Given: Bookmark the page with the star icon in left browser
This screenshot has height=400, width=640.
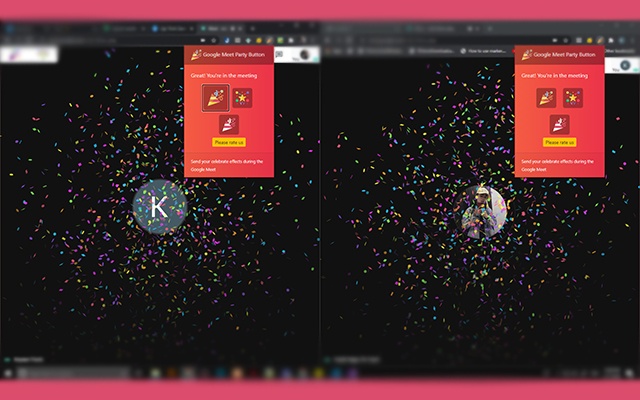Looking at the screenshot, I should click(x=214, y=40).
